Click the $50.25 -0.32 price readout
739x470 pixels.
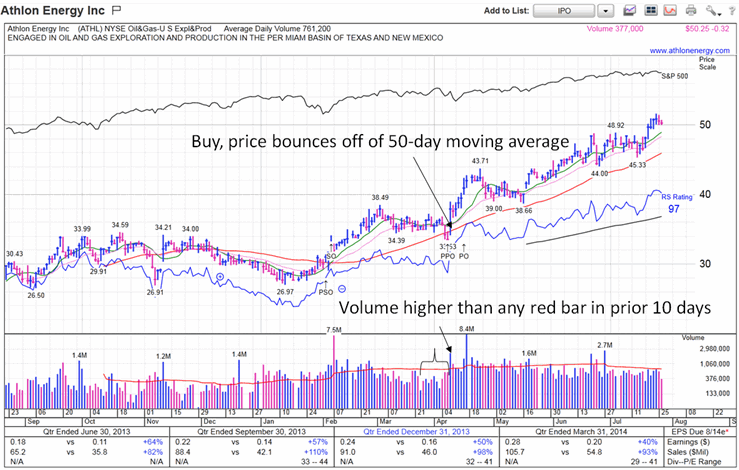coord(707,29)
